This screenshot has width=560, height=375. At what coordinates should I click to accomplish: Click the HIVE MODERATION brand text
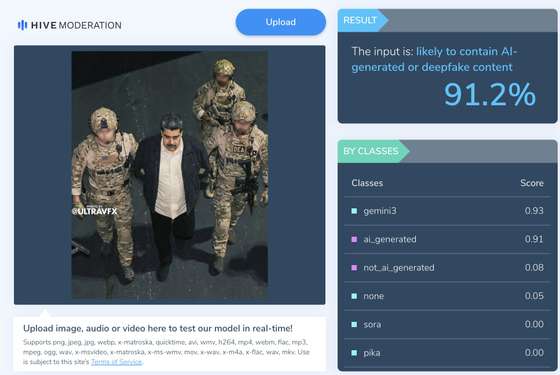tap(76, 25)
